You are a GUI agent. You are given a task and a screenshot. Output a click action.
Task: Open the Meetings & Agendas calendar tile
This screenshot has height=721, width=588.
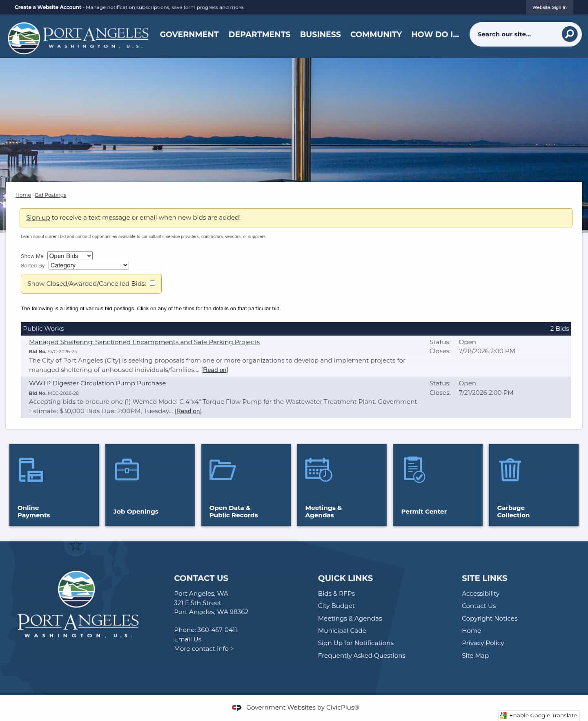coord(342,485)
